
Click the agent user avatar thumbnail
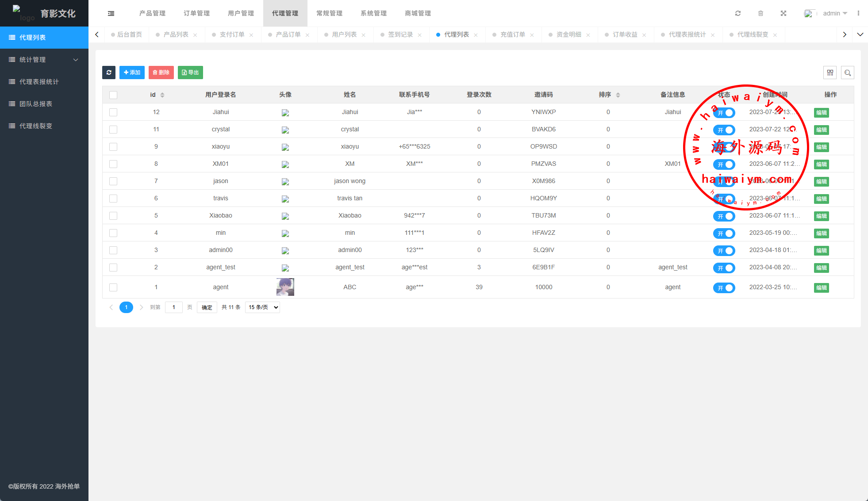tap(285, 287)
